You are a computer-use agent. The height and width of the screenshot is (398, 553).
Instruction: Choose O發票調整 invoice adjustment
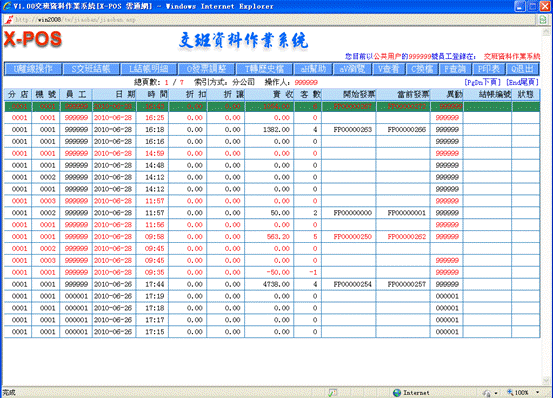pos(206,69)
